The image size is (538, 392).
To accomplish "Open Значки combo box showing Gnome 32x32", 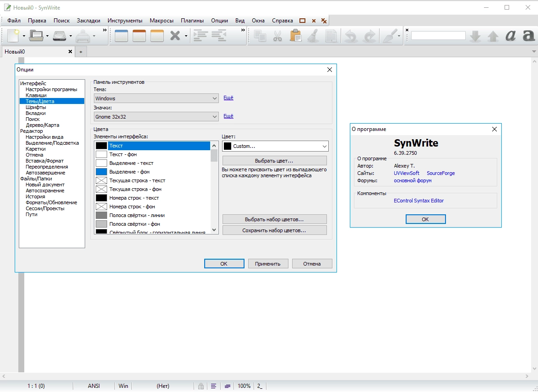I will (156, 117).
